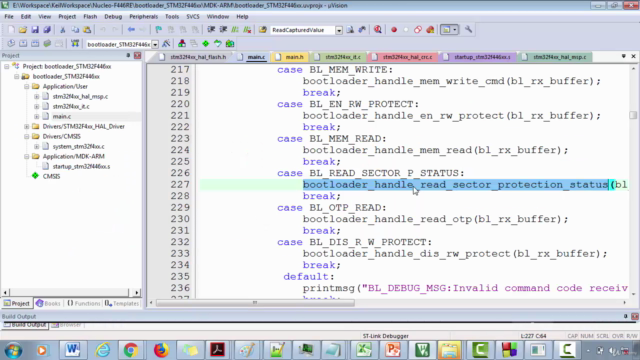Disable all breakpoints with the crossed circles icon
640x360 pixels.
418,30
